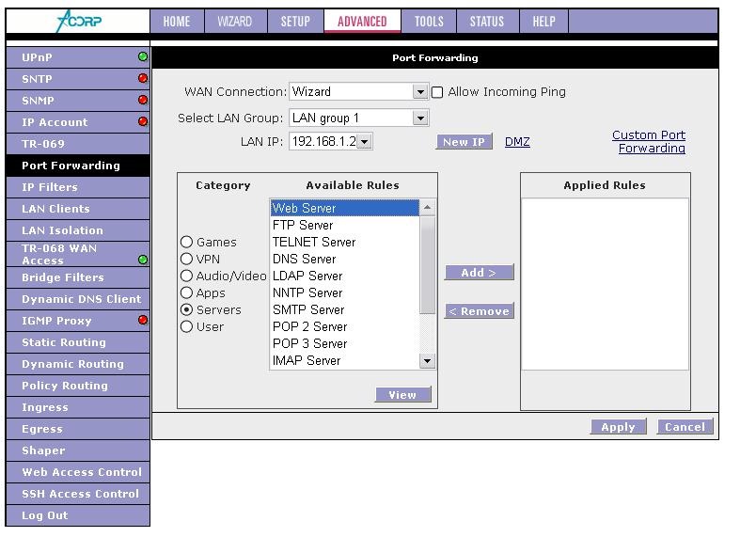This screenshot has width=756, height=553.
Task: Click the red status indicator beside SNMP
Action: tap(143, 101)
